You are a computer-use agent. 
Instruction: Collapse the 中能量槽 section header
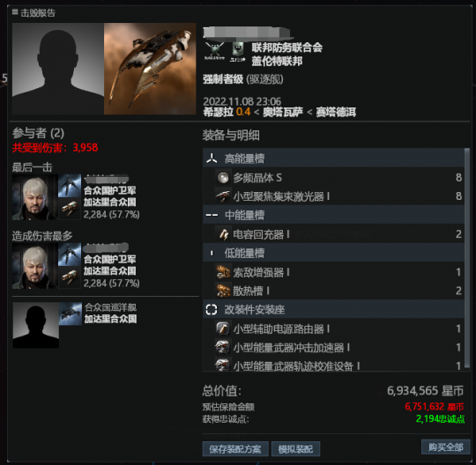pyautogui.click(x=333, y=215)
